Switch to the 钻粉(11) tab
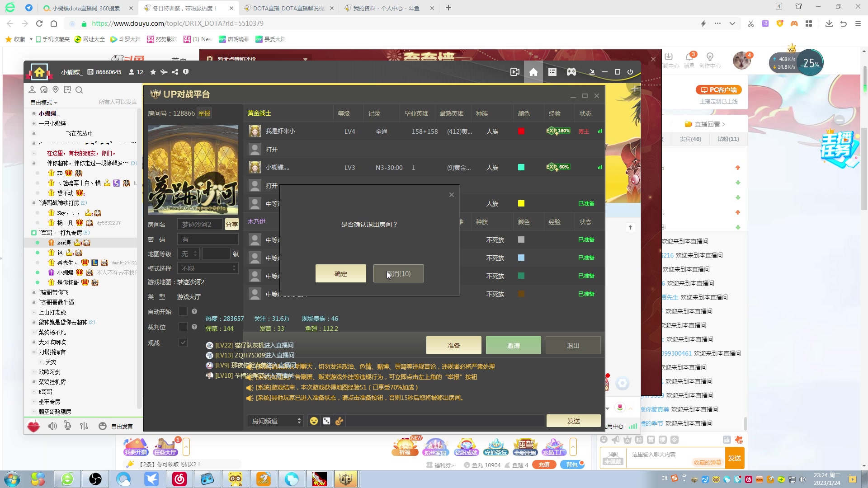868x488 pixels. coord(728,139)
